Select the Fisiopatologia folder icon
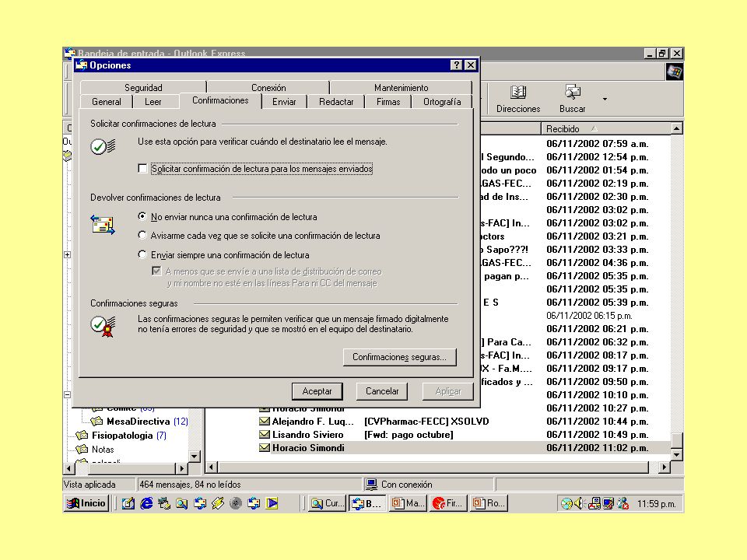Screen dimensions: 747x560 coord(82,436)
